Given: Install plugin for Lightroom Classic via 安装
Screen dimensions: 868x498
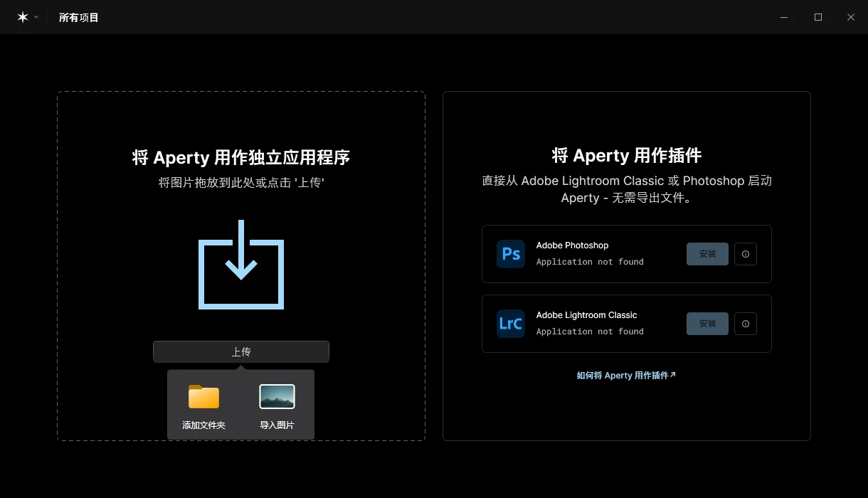Looking at the screenshot, I should tap(707, 324).
